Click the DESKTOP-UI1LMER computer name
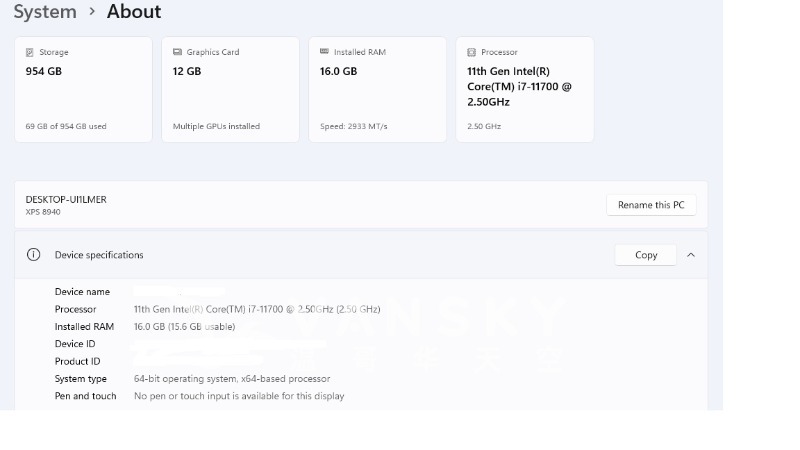The width and height of the screenshot is (800, 450). coord(66,199)
